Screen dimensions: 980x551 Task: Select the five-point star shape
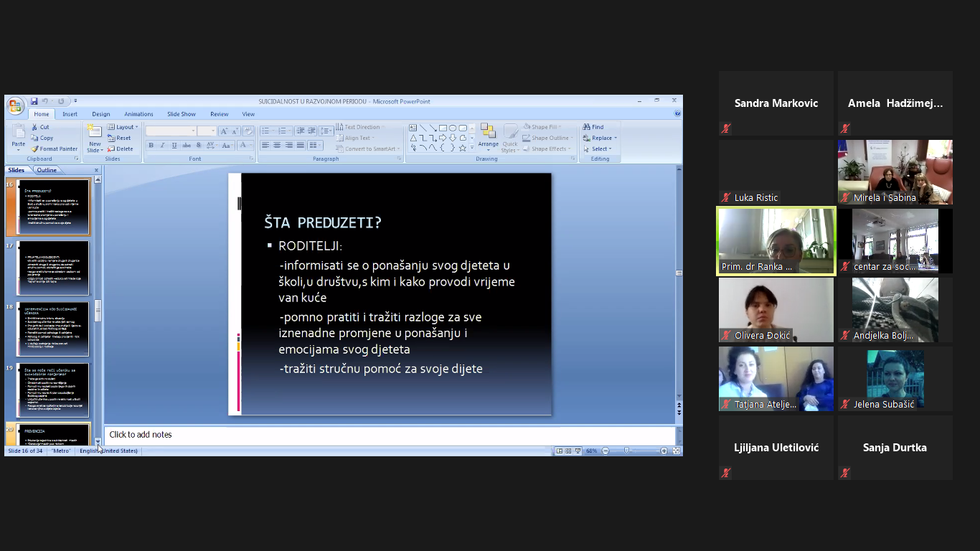click(463, 148)
